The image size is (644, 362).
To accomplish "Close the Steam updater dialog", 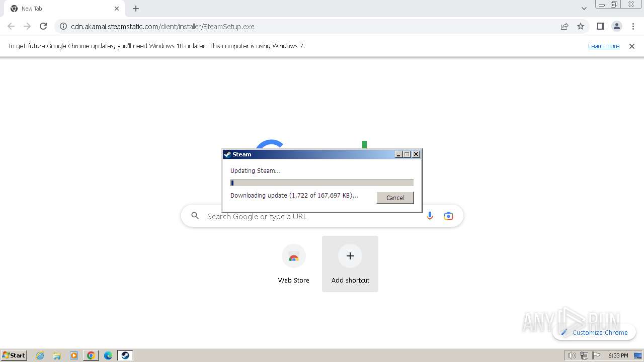I will [x=416, y=154].
